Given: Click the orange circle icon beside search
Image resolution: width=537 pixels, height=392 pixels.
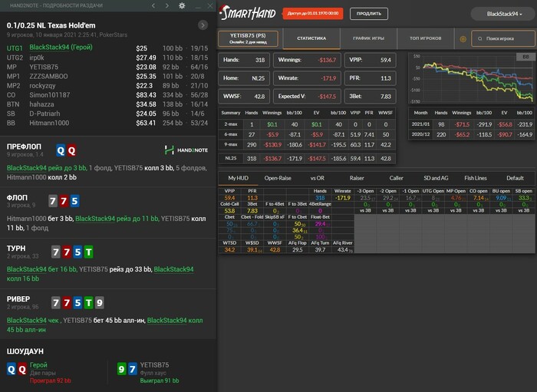Looking at the screenshot, I should click(x=463, y=38).
